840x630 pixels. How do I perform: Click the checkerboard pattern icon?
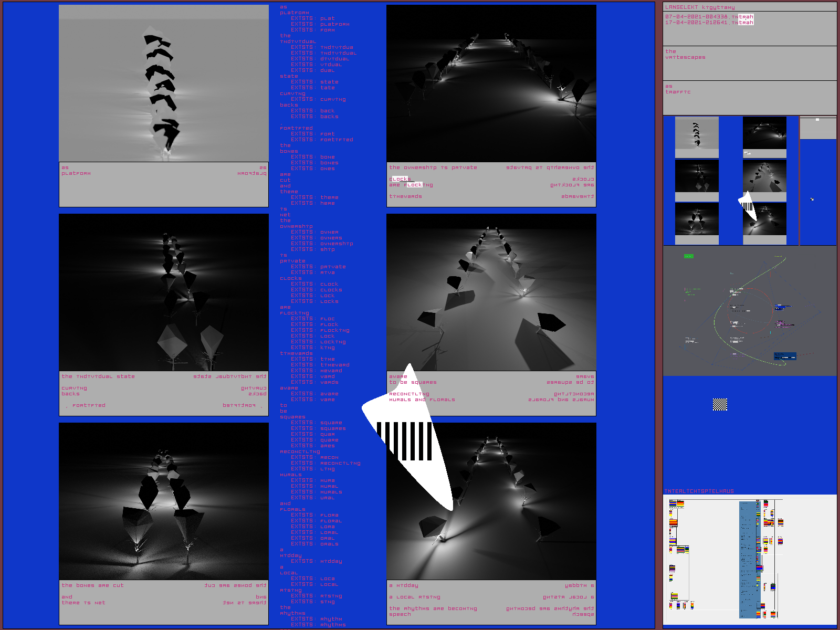720,404
